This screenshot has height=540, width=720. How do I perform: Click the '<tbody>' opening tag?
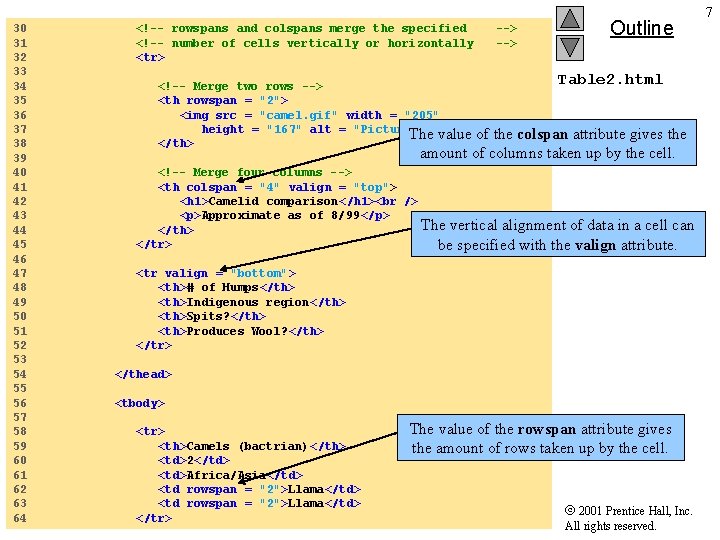point(140,403)
